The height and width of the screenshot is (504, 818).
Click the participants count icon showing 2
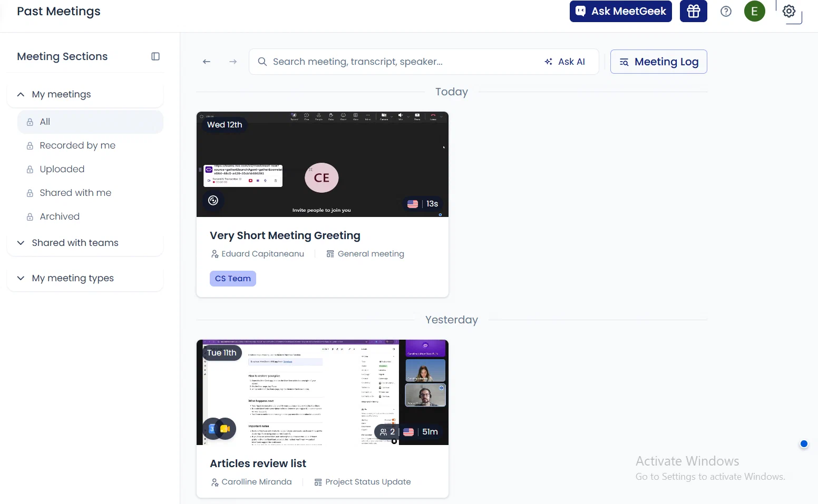(387, 432)
